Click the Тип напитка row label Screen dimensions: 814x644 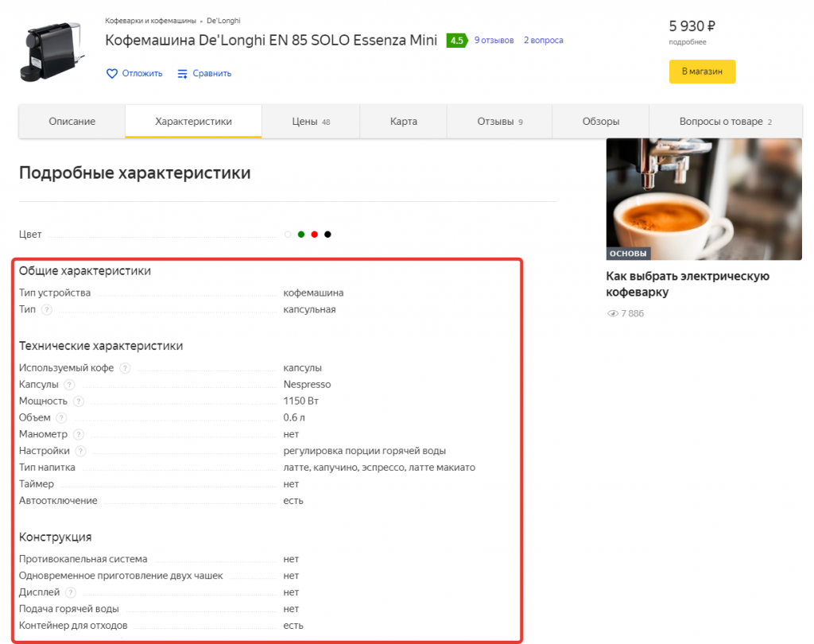coord(47,467)
